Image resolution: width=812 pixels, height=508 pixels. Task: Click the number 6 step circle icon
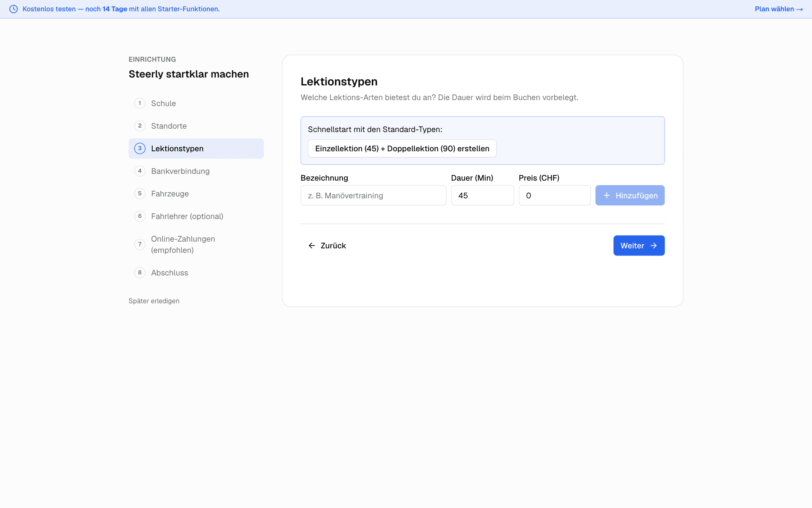[x=140, y=216]
